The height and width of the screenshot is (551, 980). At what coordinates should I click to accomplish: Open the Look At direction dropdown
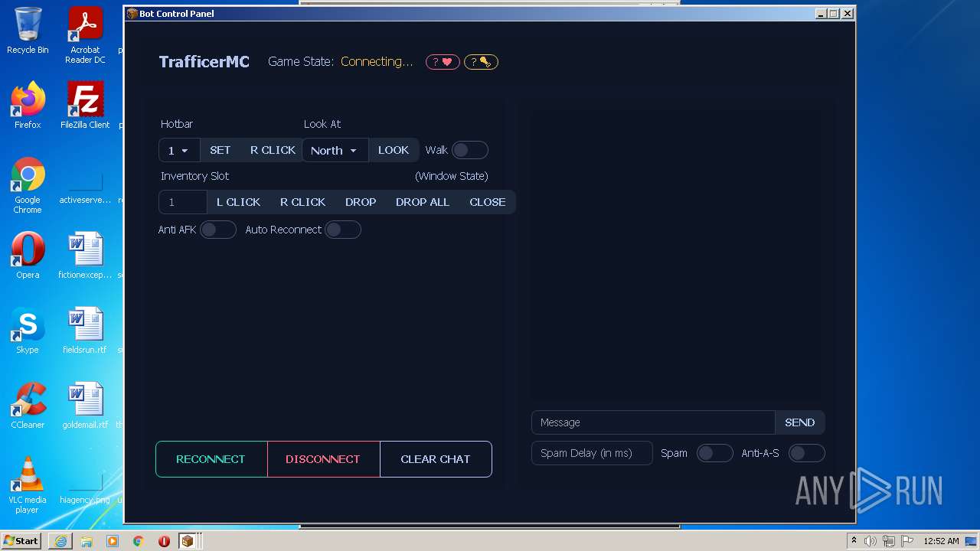335,151
